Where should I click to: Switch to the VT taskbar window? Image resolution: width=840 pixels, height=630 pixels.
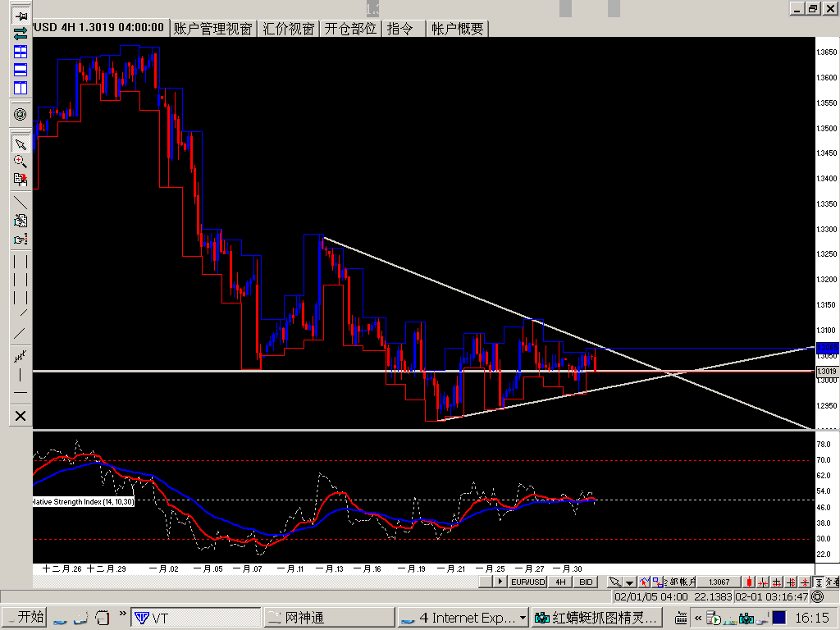[196, 618]
